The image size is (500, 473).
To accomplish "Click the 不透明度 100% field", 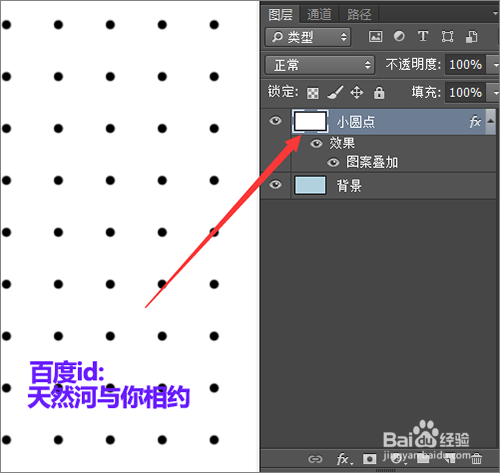I will click(x=465, y=65).
